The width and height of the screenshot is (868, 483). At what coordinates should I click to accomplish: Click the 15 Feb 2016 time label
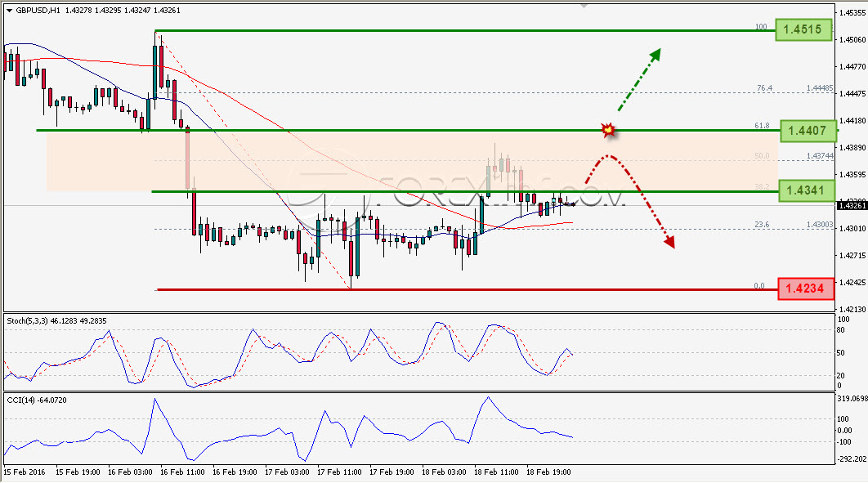(x=25, y=472)
